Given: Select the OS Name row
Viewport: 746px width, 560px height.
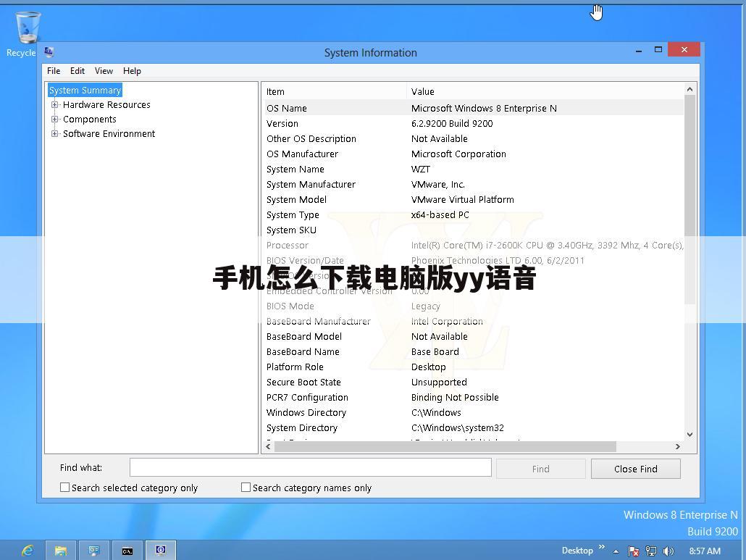Looking at the screenshot, I should pyautogui.click(x=474, y=108).
